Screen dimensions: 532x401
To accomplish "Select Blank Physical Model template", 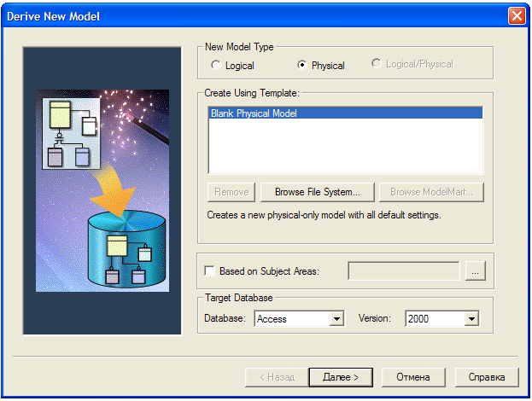I will click(345, 113).
